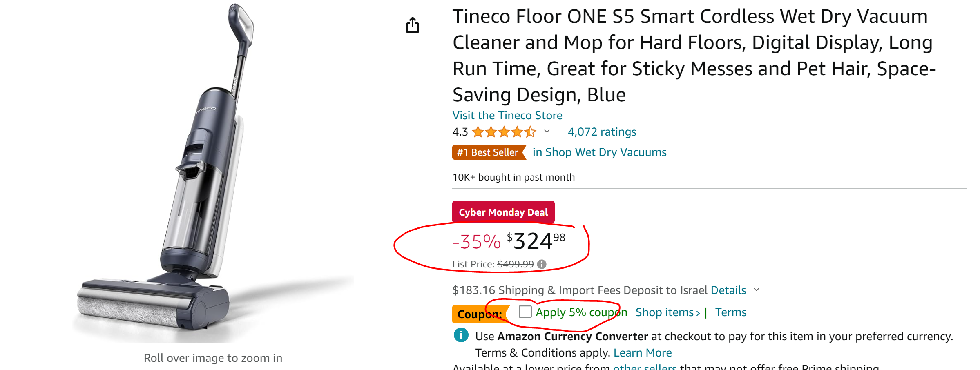Viewport: 980px width, 370px height.
Task: Click the info icon next to List Price
Action: (542, 264)
